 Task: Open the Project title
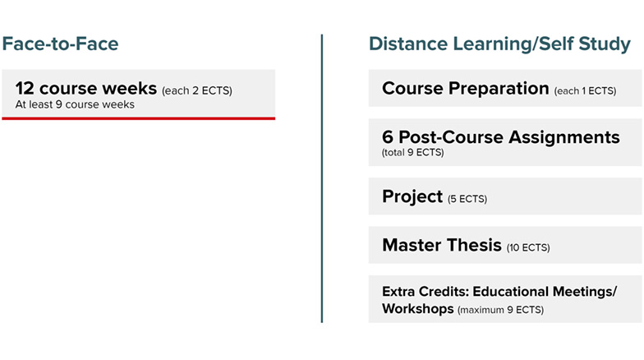412,196
